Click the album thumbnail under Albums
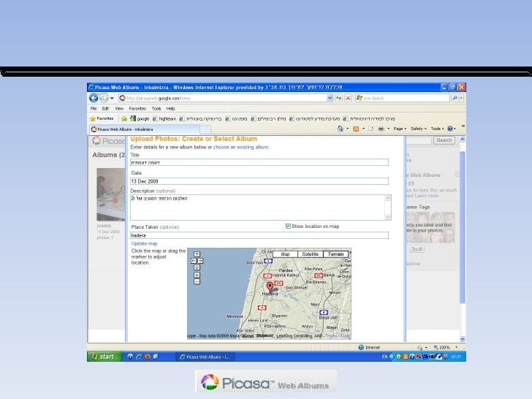The height and width of the screenshot is (399, 532). tap(110, 194)
